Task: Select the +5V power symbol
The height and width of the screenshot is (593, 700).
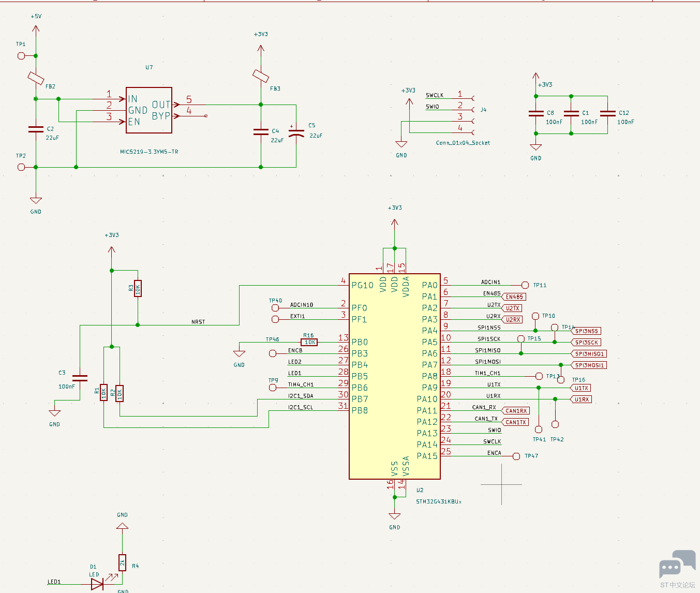Action: tap(36, 28)
